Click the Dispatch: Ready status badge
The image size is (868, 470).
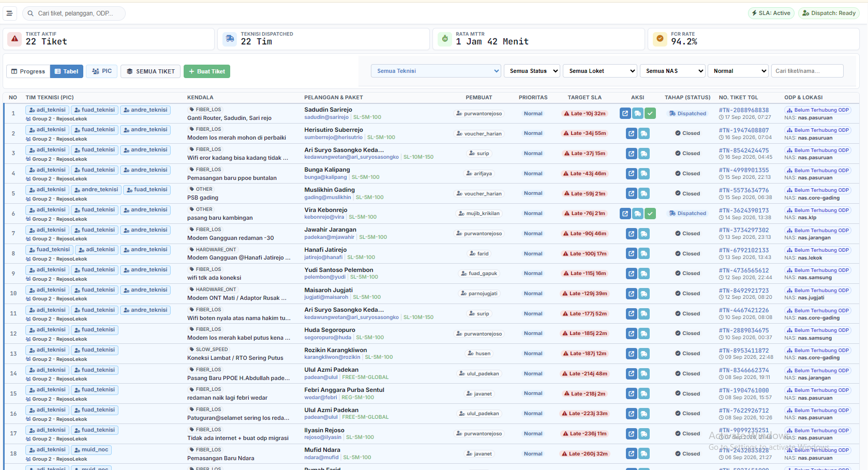829,13
